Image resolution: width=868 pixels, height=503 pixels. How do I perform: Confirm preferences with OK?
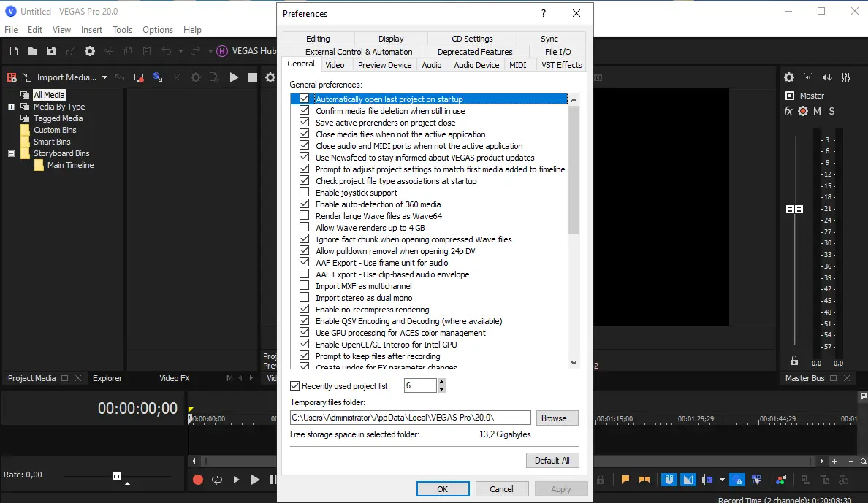[442, 488]
